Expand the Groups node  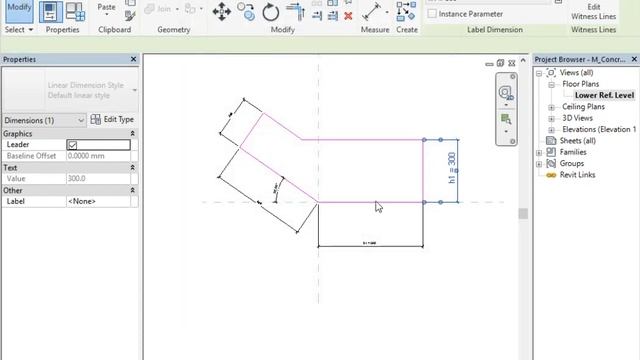(539, 164)
